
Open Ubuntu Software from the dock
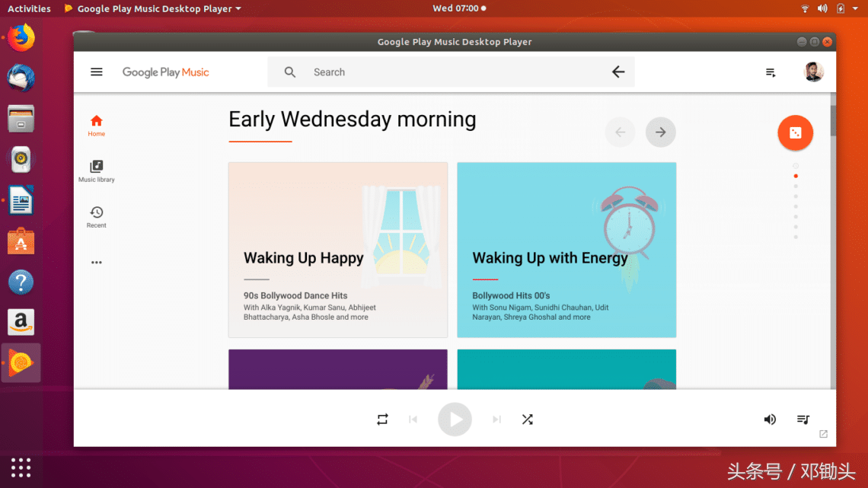coord(21,241)
